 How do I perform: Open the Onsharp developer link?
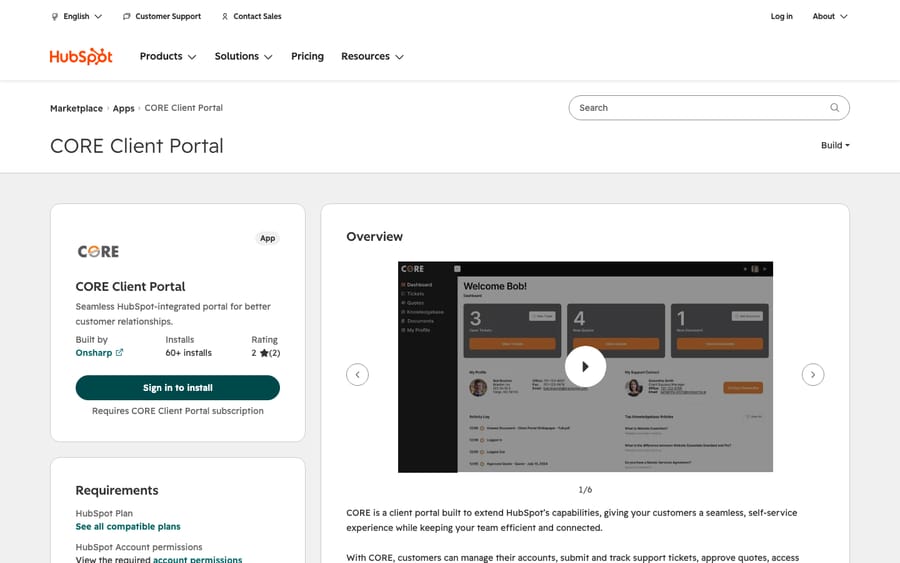tap(94, 353)
